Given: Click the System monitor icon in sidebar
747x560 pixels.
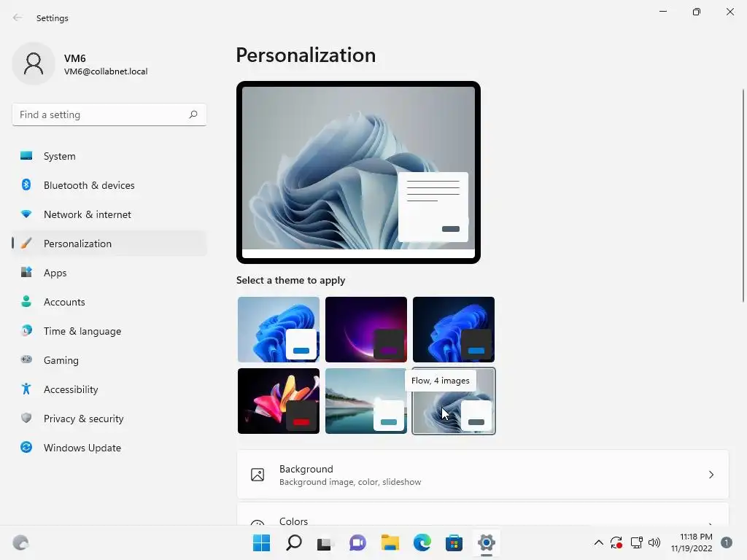Looking at the screenshot, I should coord(26,156).
